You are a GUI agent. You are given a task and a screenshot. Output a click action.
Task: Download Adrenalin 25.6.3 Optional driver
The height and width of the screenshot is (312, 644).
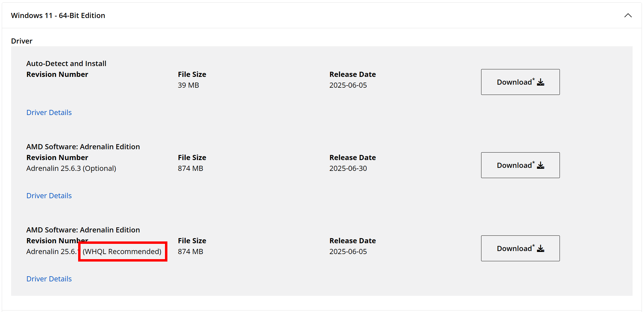coord(520,165)
